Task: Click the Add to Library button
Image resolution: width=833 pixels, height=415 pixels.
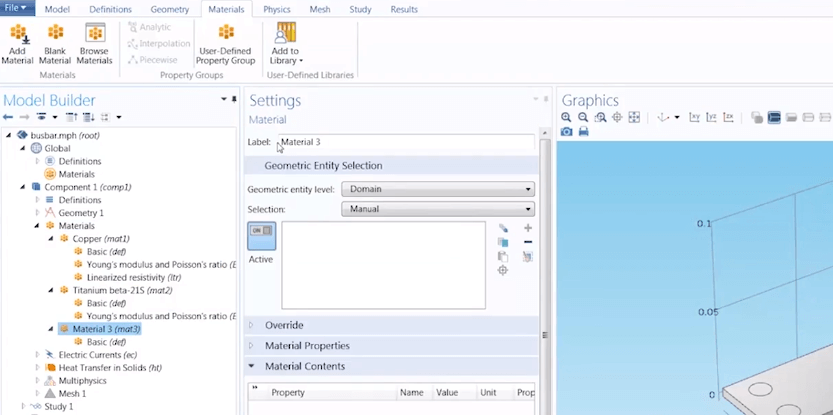Action: pos(285,44)
